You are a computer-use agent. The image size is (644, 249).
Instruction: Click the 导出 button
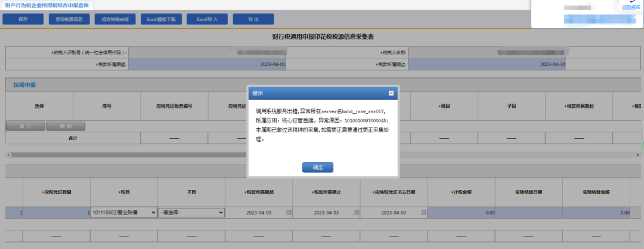click(x=253, y=19)
